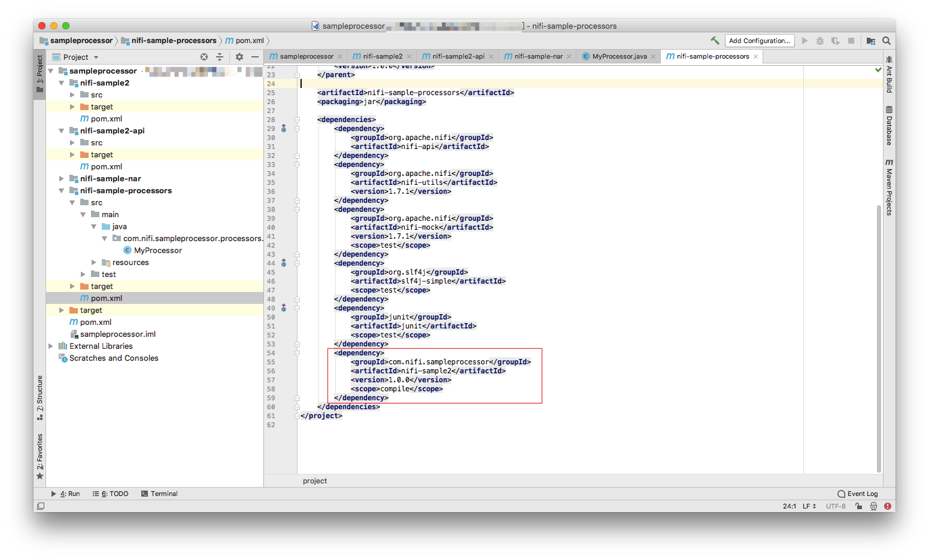
Task: Open the Event Log
Action: coord(858,494)
